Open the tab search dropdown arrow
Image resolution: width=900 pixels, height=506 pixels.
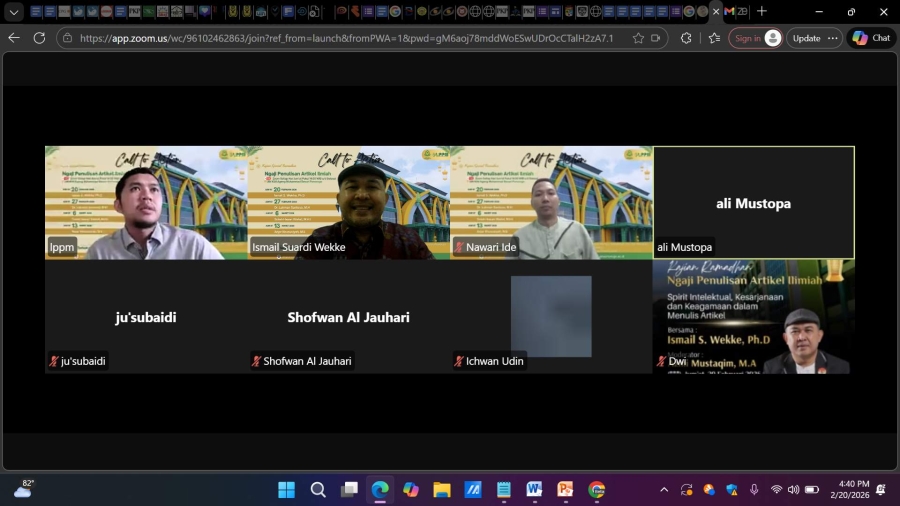[14, 12]
